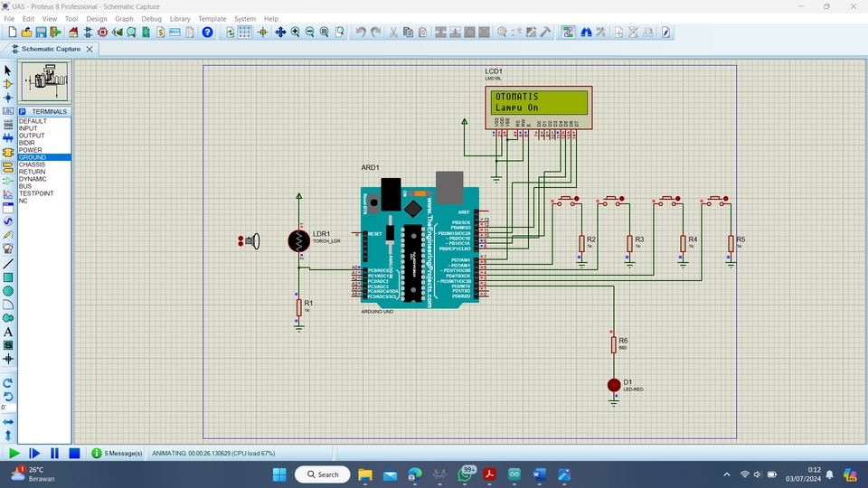This screenshot has width=868, height=488.
Task: Open the Home page icon
Action: (73, 33)
